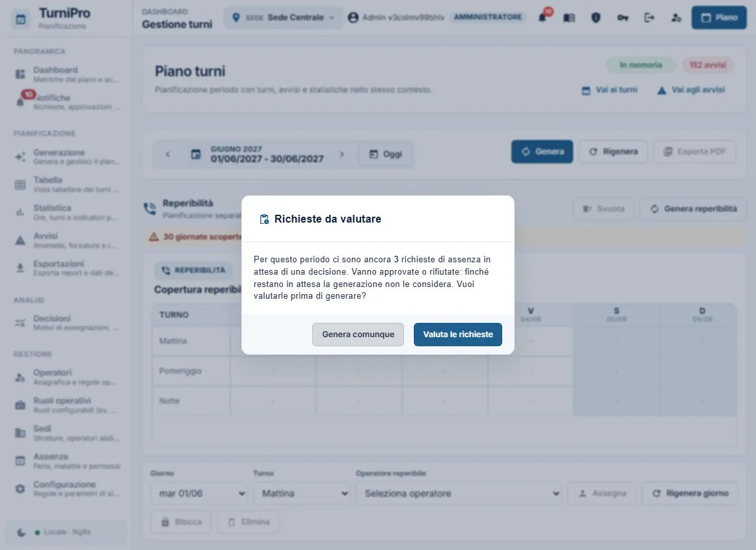Follow the Vai agli avvisi link
Screen dimensions: 756x550
point(692,90)
